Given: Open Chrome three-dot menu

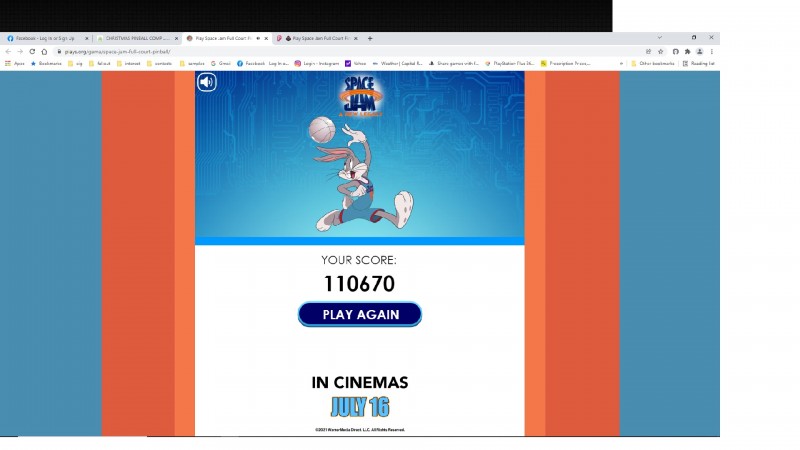Looking at the screenshot, I should pos(712,52).
